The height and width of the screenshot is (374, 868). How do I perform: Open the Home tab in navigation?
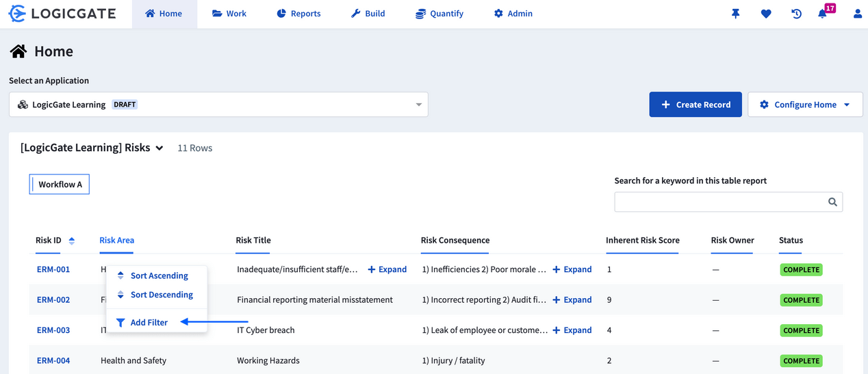pos(164,14)
